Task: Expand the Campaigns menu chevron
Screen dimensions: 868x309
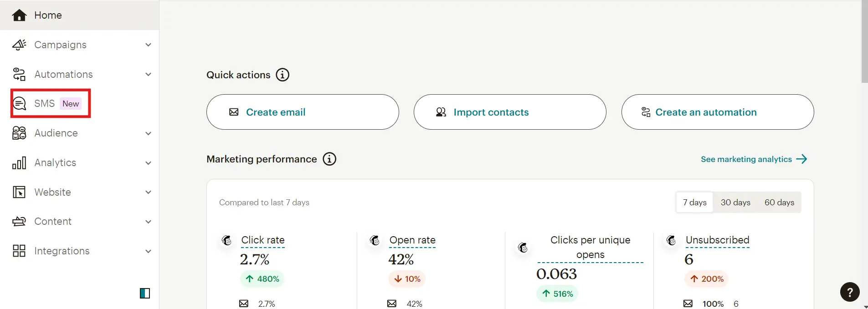Action: (x=148, y=45)
